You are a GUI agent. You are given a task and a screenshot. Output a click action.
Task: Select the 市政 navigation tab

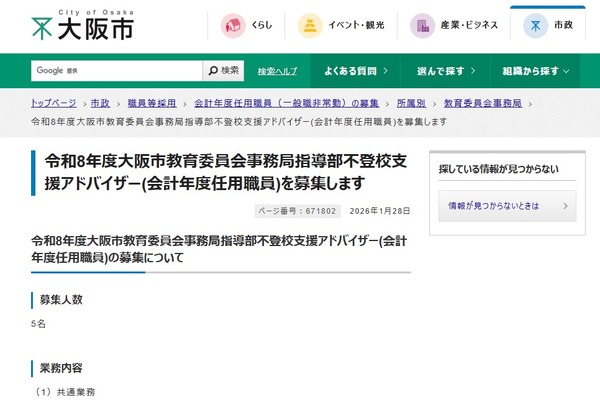[548, 24]
